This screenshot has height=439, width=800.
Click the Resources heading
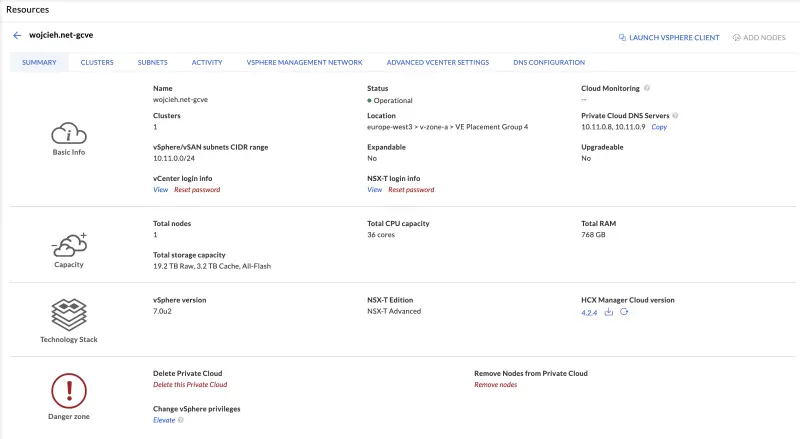(x=28, y=10)
